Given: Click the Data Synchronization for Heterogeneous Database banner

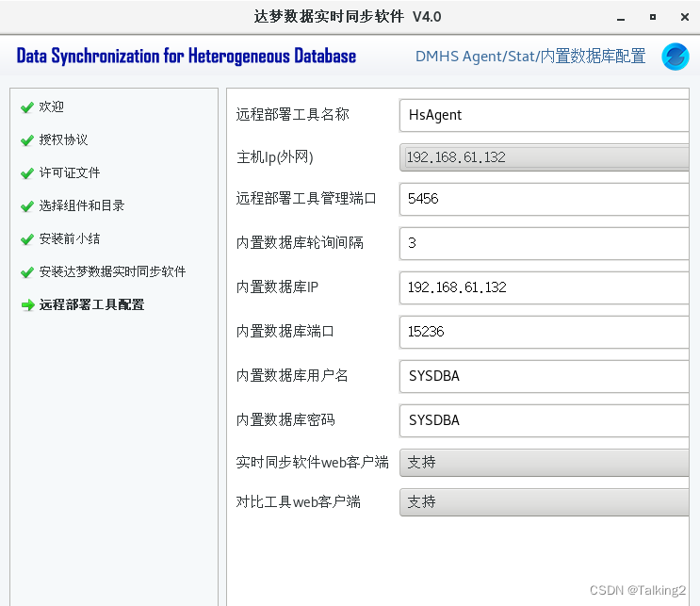Looking at the screenshot, I should (187, 57).
